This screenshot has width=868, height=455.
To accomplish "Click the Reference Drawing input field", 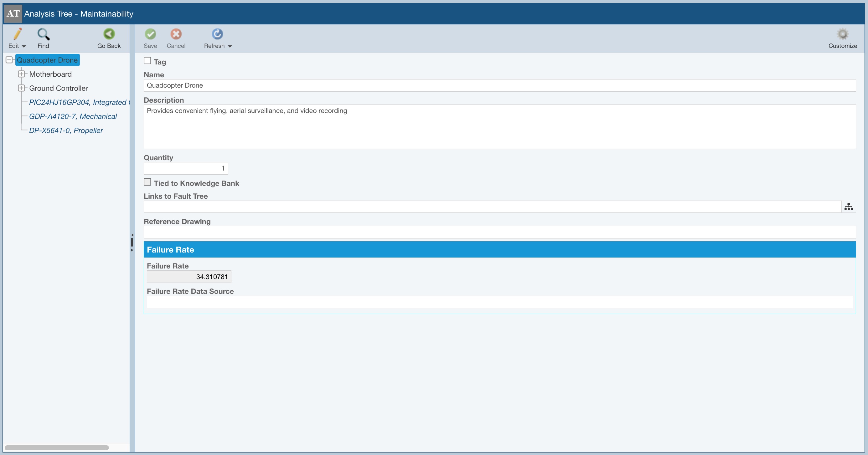I will (x=499, y=232).
